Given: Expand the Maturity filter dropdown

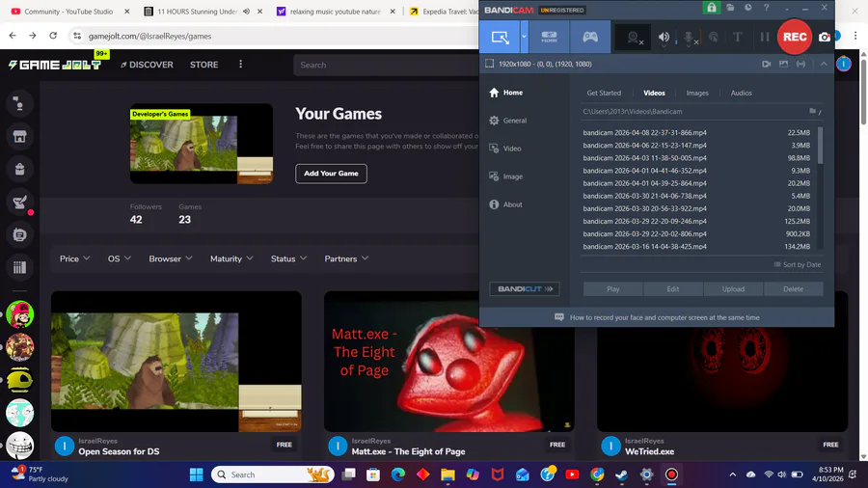Looking at the screenshot, I should [x=231, y=258].
